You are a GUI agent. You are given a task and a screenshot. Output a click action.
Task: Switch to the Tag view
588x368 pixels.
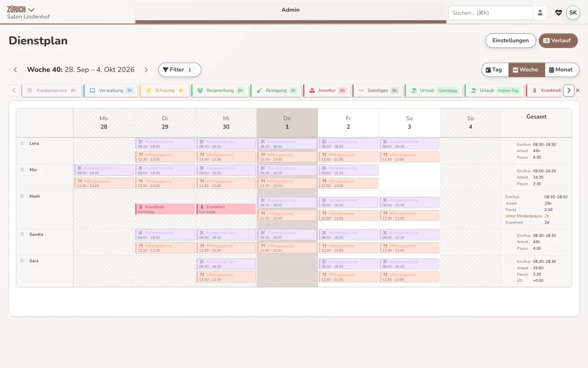click(494, 70)
